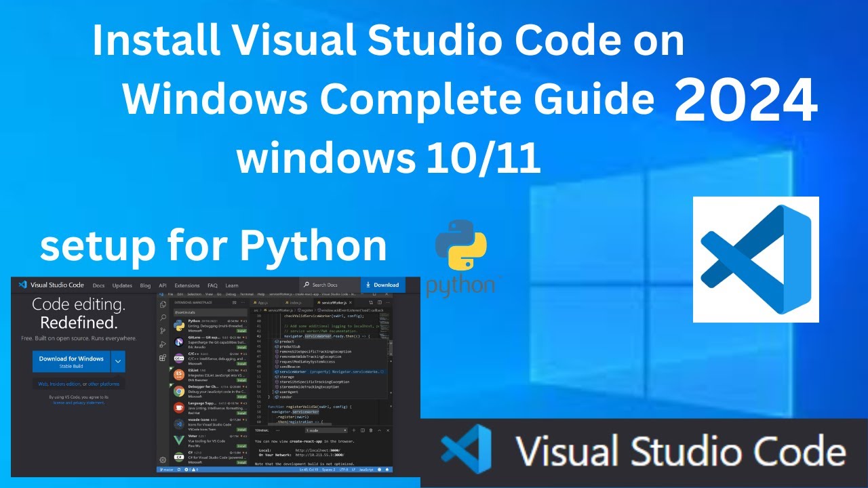The height and width of the screenshot is (488, 868).
Task: Select the storage suggestion in the autocomplete list
Action: click(x=330, y=377)
